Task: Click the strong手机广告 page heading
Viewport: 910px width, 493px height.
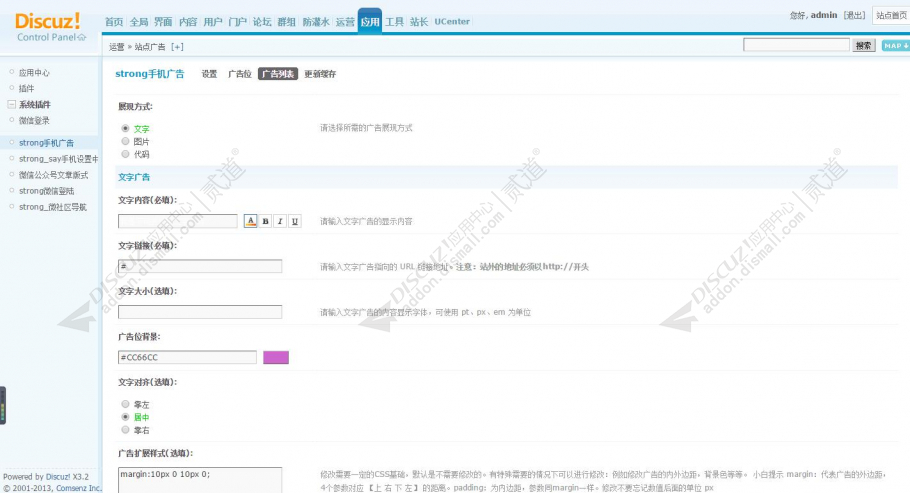Action: tap(150, 74)
